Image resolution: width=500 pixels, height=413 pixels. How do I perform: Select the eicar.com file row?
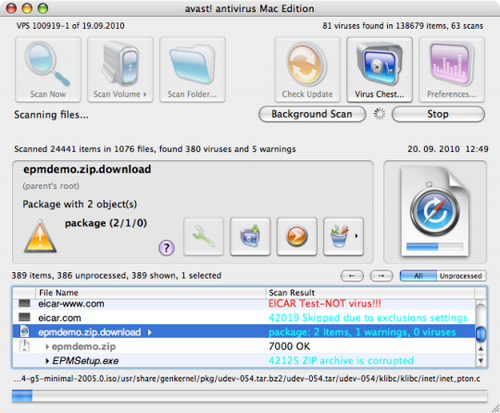tap(244, 318)
